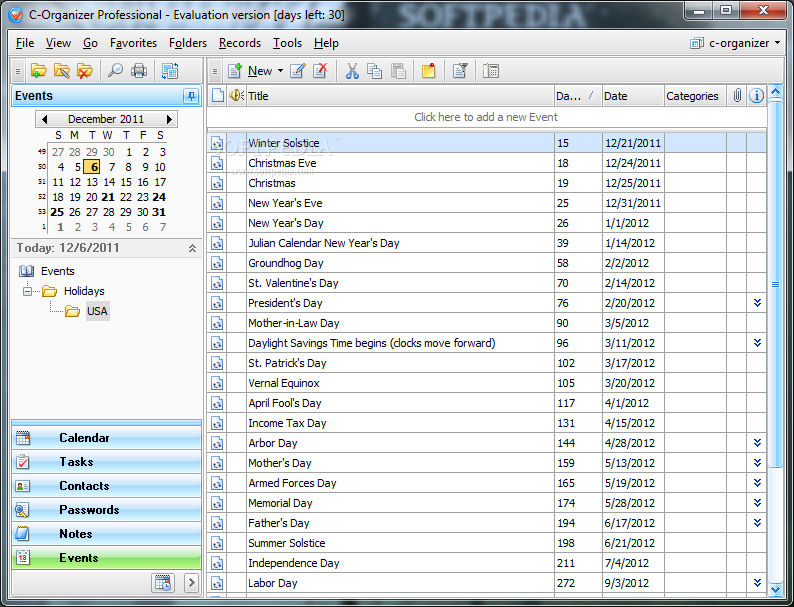
Task: Click Winter Solstice recurring event icon
Action: [x=217, y=143]
